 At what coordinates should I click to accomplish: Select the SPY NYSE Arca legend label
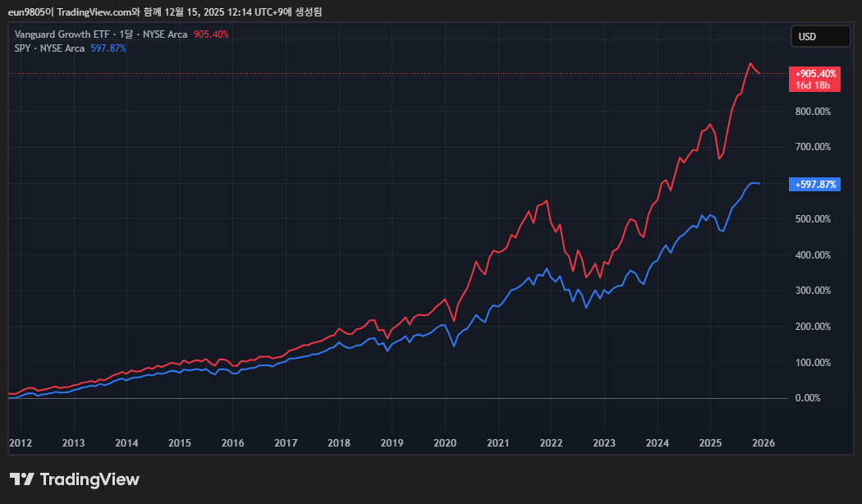[x=49, y=48]
